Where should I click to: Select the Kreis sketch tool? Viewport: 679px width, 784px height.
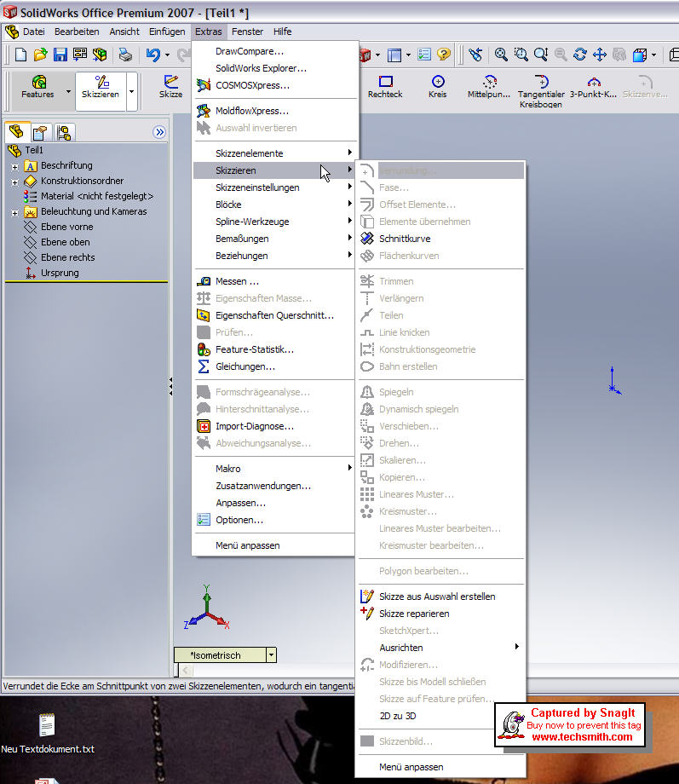pos(438,87)
